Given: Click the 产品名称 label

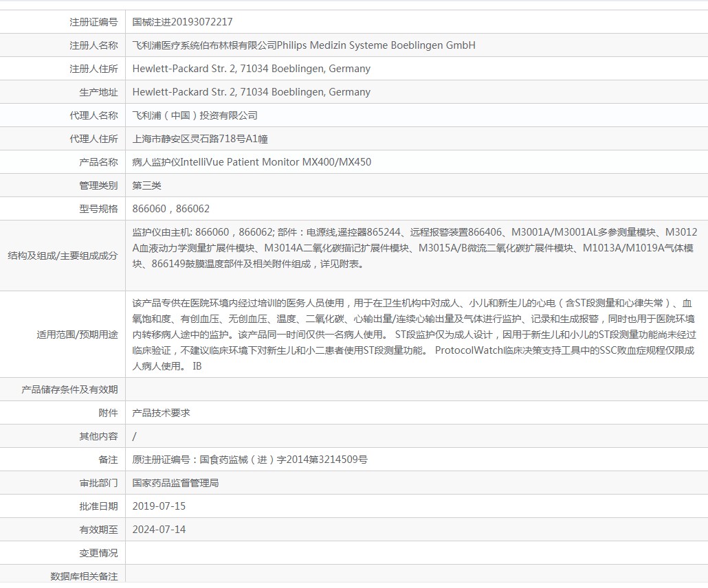Looking at the screenshot, I should [x=98, y=162].
